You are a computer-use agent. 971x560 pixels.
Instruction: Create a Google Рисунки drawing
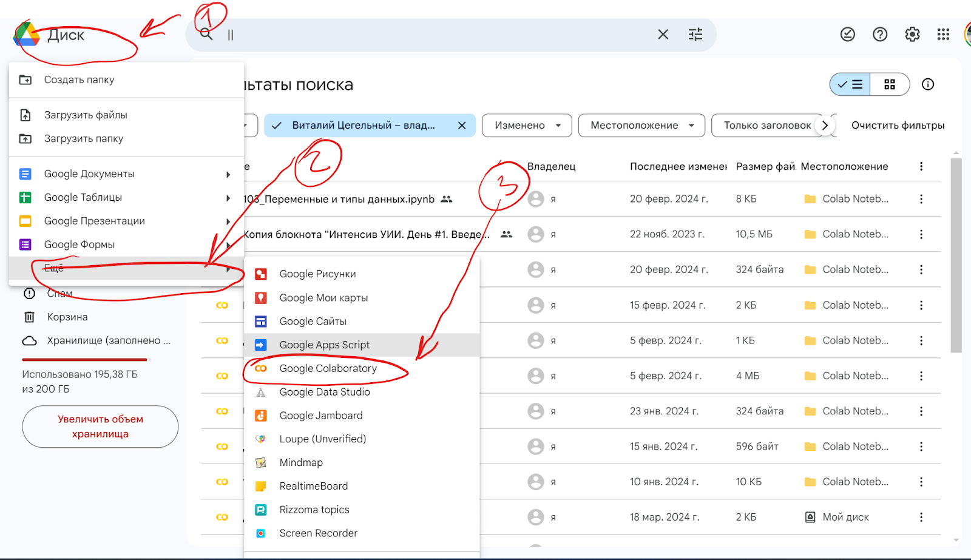pyautogui.click(x=362, y=274)
